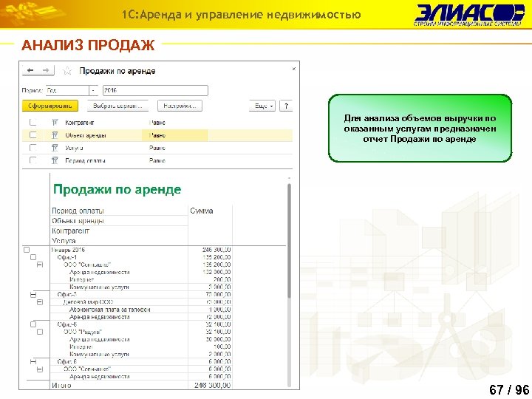Viewport: 532px width, 399px height.
Task: Collapse the Январь 2016 group
Action: pyautogui.click(x=27, y=250)
